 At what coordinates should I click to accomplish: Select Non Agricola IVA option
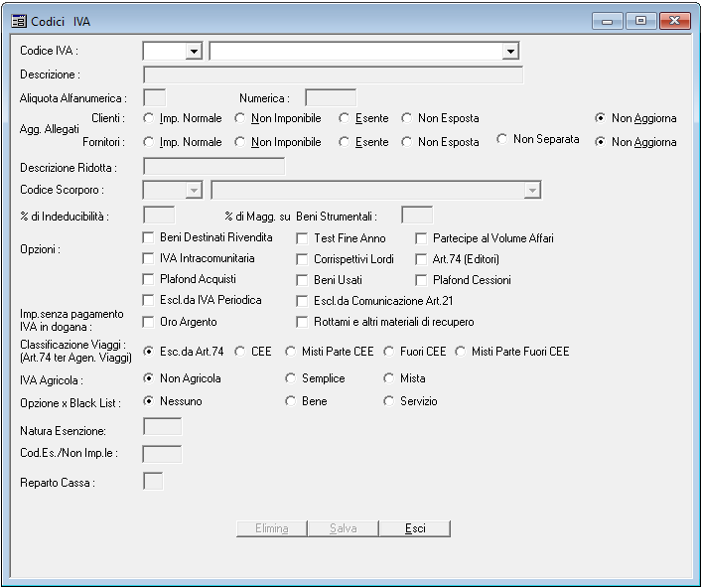pyautogui.click(x=148, y=378)
